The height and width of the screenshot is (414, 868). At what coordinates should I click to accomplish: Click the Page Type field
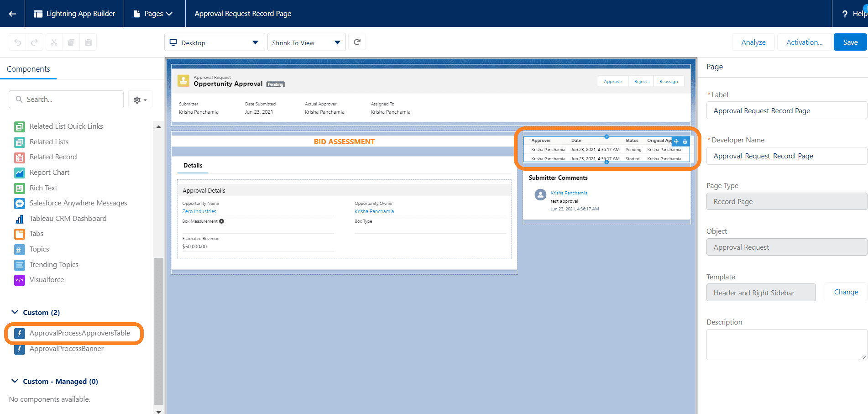[787, 201]
